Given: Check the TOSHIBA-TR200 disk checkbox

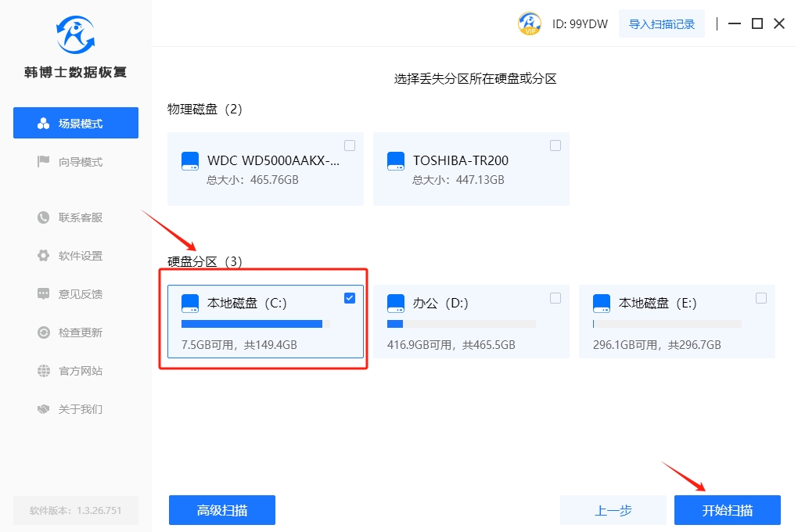Looking at the screenshot, I should [555, 146].
